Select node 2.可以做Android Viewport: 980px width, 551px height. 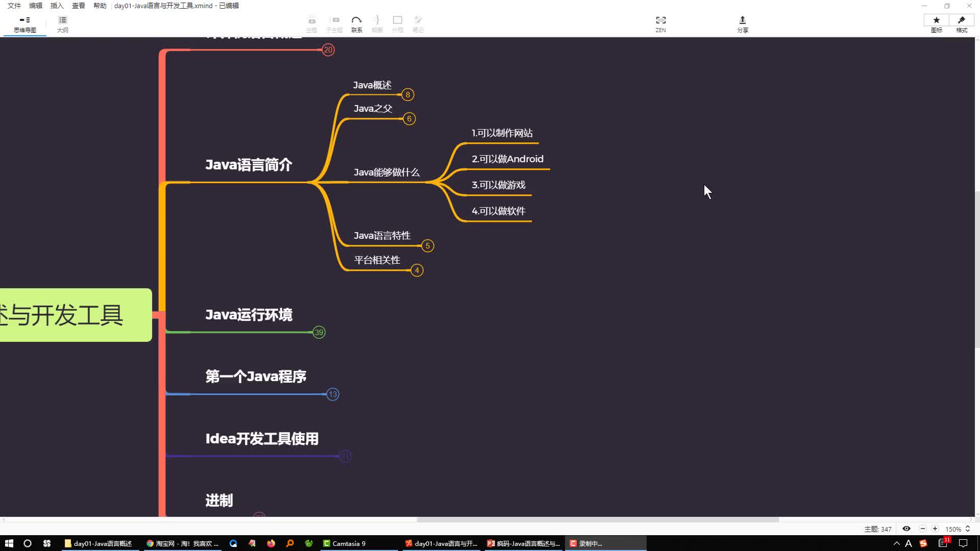click(507, 159)
